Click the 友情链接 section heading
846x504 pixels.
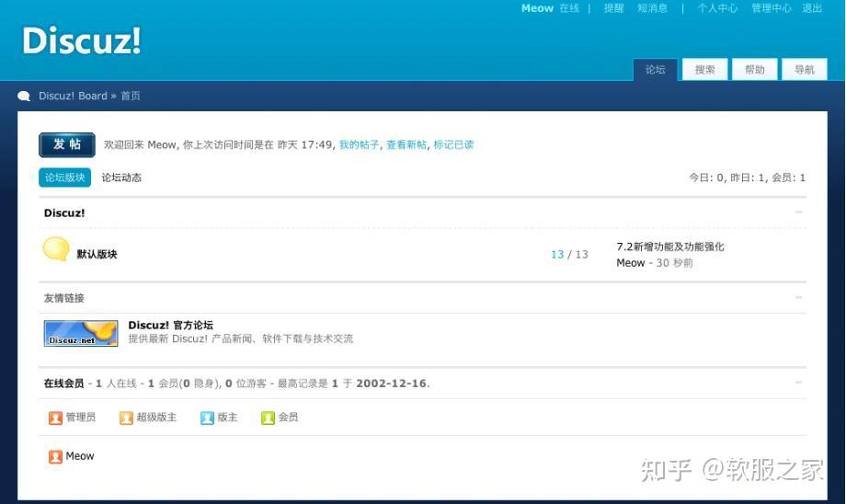point(63,298)
